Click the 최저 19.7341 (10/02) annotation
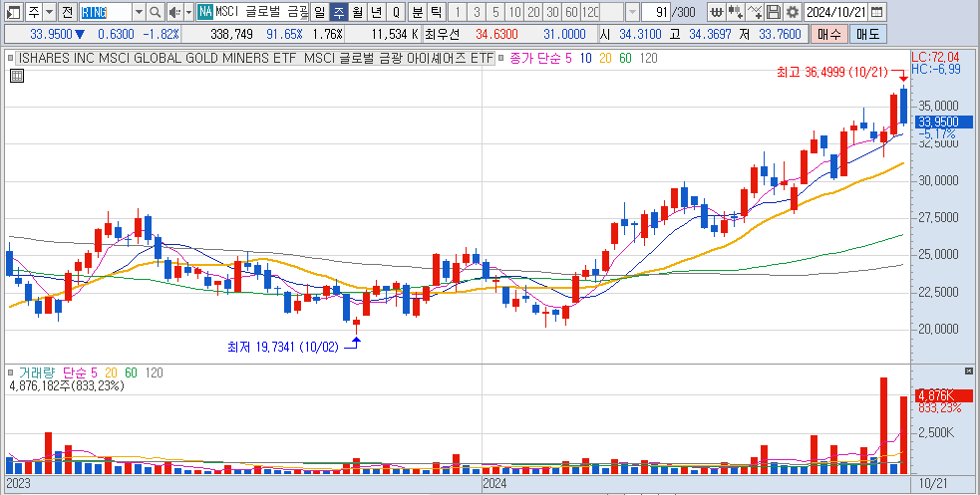Image resolution: width=980 pixels, height=495 pixels. (282, 347)
